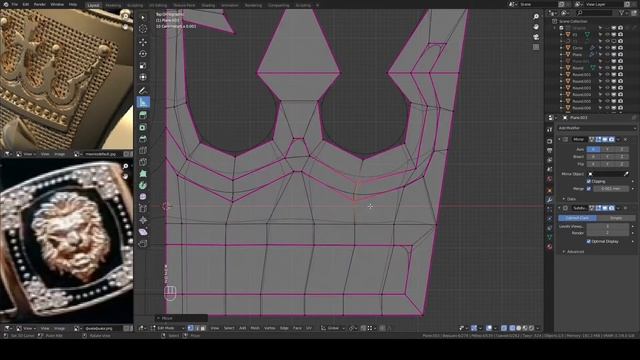Screen dimensions: 640x360
Task: Toggle the Merge checkbox
Action: (589, 189)
